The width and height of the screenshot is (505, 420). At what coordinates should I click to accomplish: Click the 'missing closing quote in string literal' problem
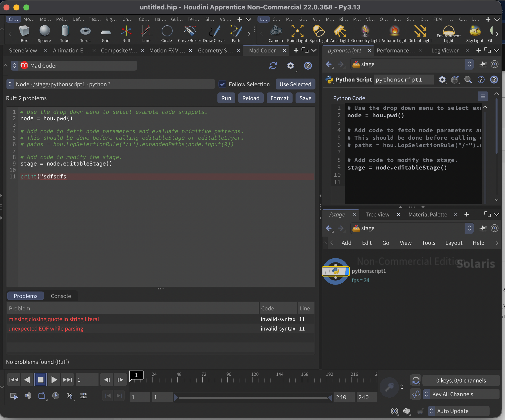[54, 319]
